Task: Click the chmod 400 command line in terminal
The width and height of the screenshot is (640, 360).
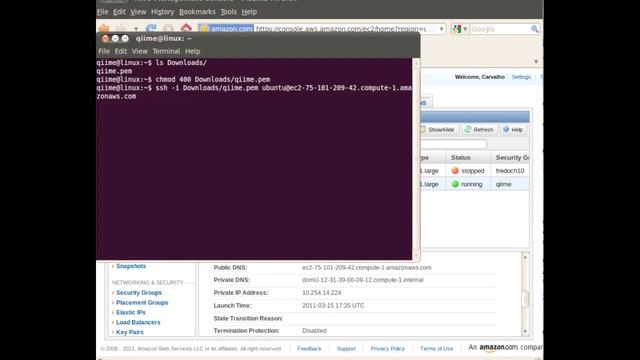Action: [183, 80]
